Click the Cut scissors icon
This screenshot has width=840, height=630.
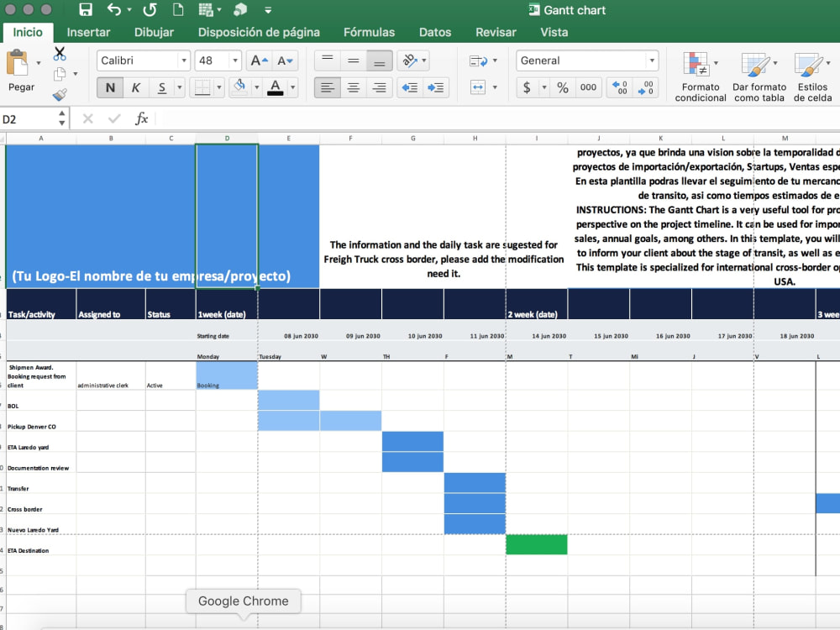[x=60, y=54]
